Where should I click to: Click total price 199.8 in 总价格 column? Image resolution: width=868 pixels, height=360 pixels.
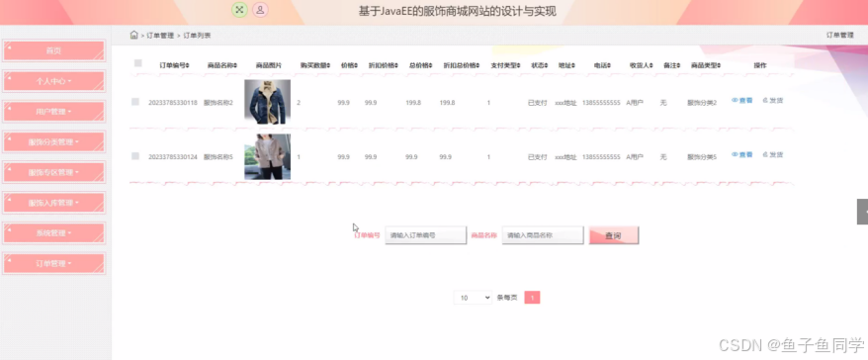[413, 103]
